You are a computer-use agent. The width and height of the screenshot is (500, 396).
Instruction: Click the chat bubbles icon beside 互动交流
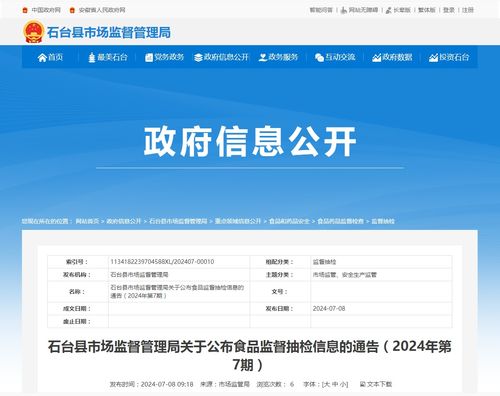point(319,58)
